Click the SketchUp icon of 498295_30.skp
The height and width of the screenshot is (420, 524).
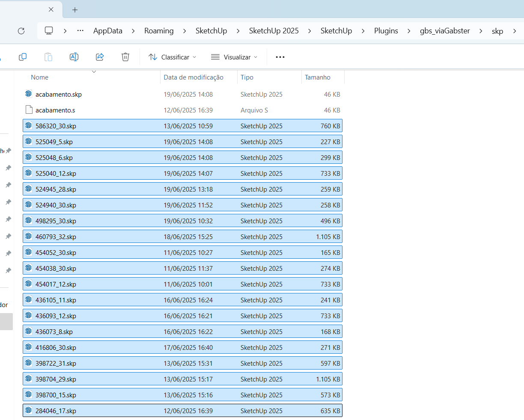coord(29,220)
